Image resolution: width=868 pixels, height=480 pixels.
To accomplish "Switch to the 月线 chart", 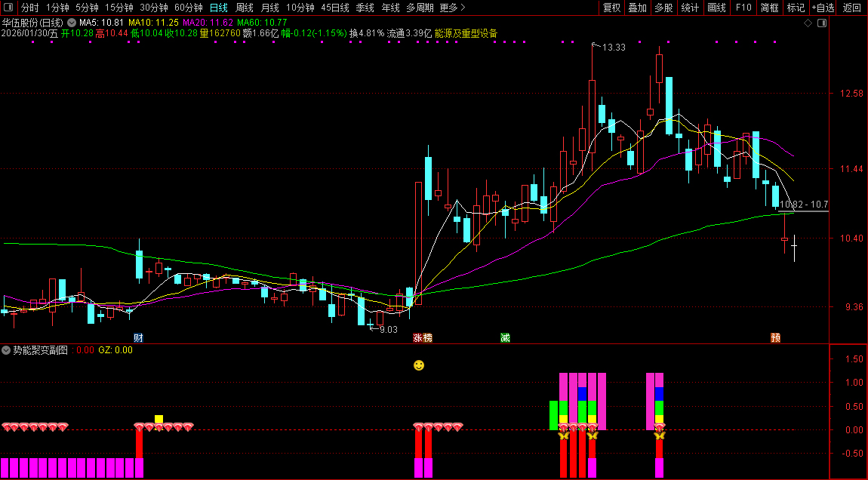I will coord(269,8).
